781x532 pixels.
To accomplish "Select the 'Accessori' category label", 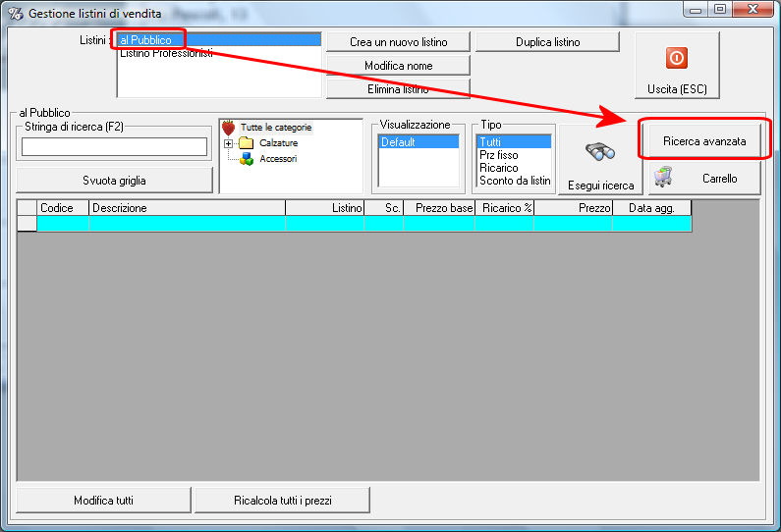I will click(278, 159).
